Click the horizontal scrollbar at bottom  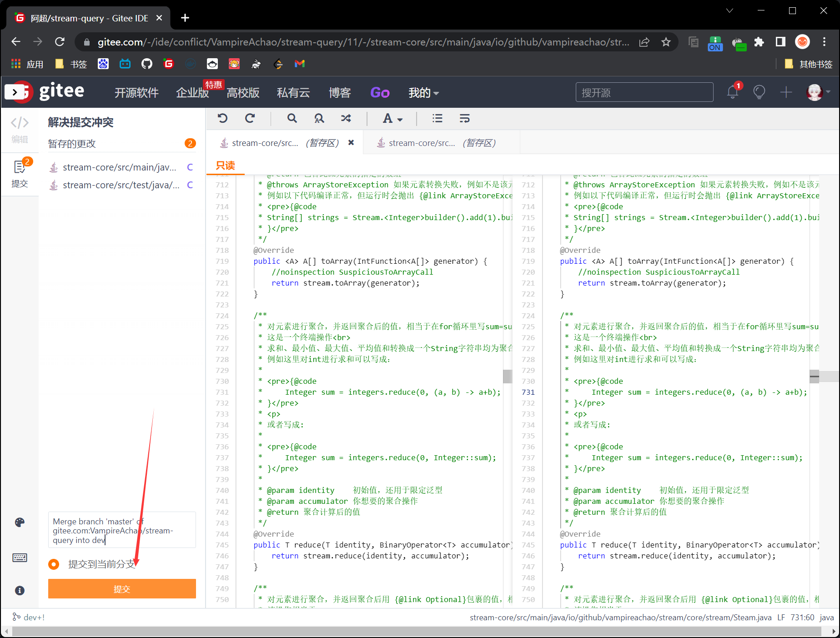416,632
